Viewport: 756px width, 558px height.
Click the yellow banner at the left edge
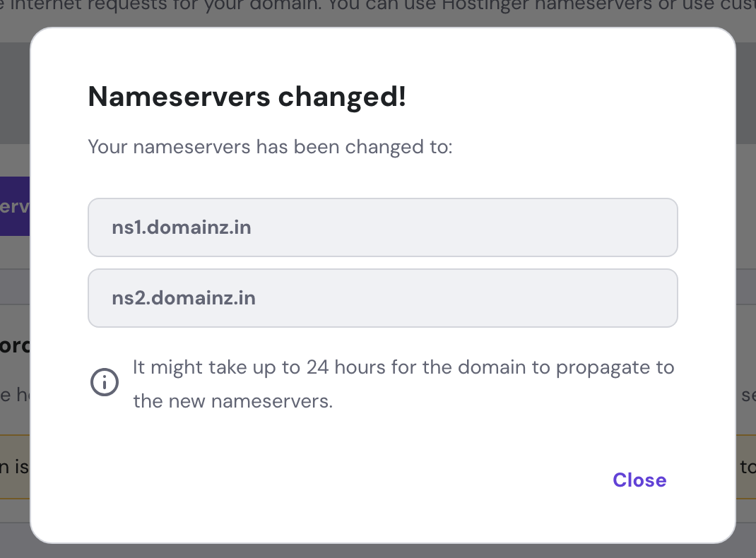[14, 467]
